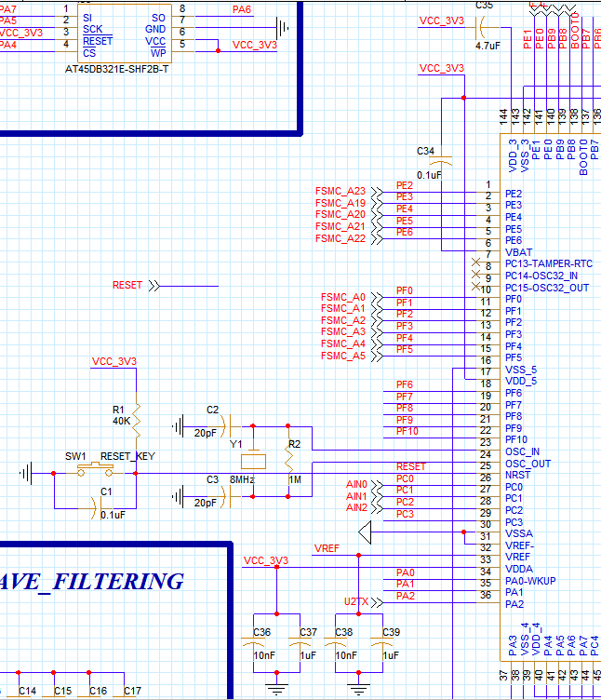Click ground symbol left of C3
Viewport: 601px width, 700px height.
[178, 496]
